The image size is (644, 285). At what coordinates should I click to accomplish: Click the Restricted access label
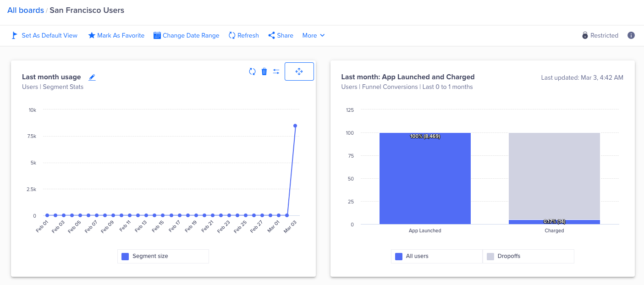coord(604,35)
